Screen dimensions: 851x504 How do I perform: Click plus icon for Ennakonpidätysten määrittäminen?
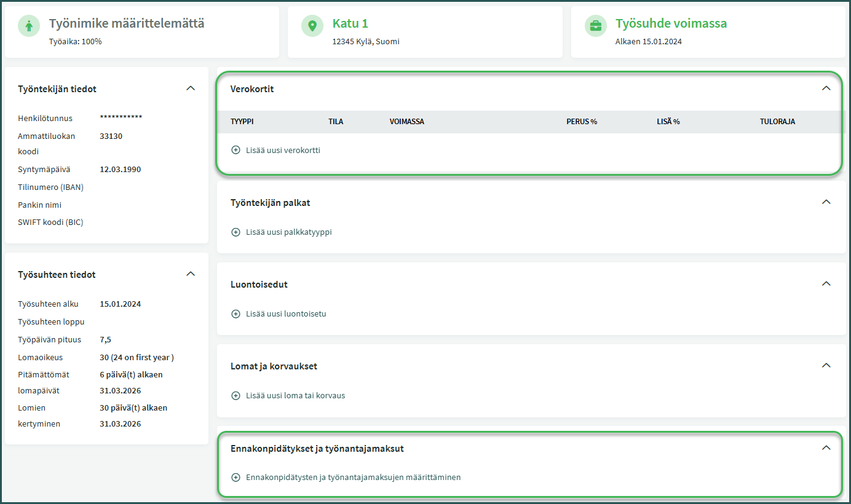click(x=236, y=478)
